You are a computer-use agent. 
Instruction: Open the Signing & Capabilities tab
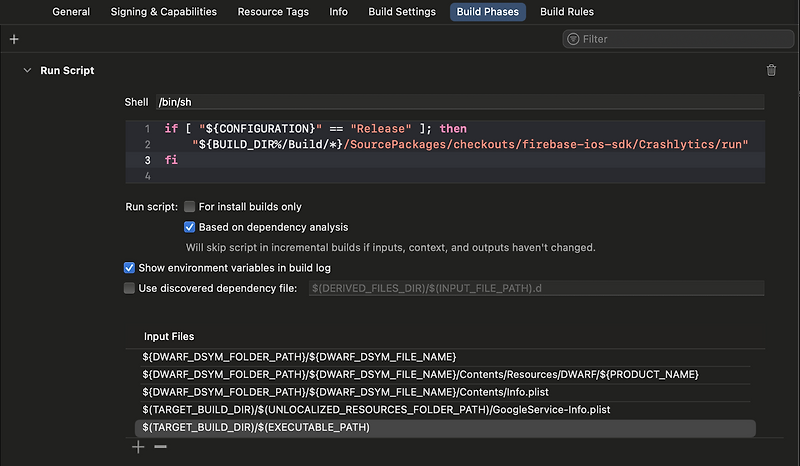click(x=163, y=12)
